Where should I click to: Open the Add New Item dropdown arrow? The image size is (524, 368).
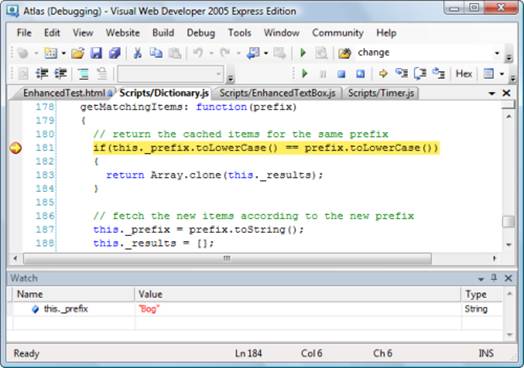[63, 53]
